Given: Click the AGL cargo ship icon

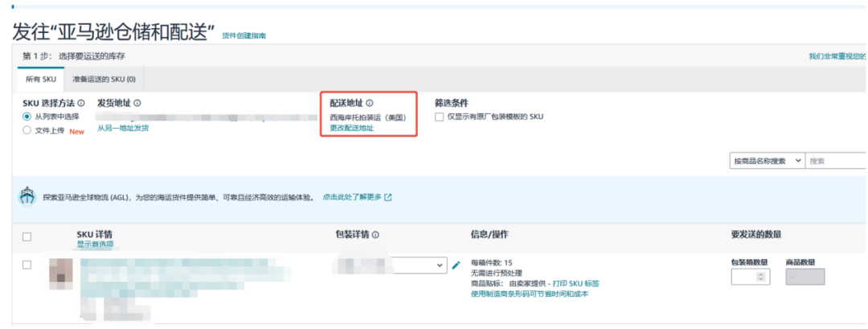Looking at the screenshot, I should coord(29,197).
